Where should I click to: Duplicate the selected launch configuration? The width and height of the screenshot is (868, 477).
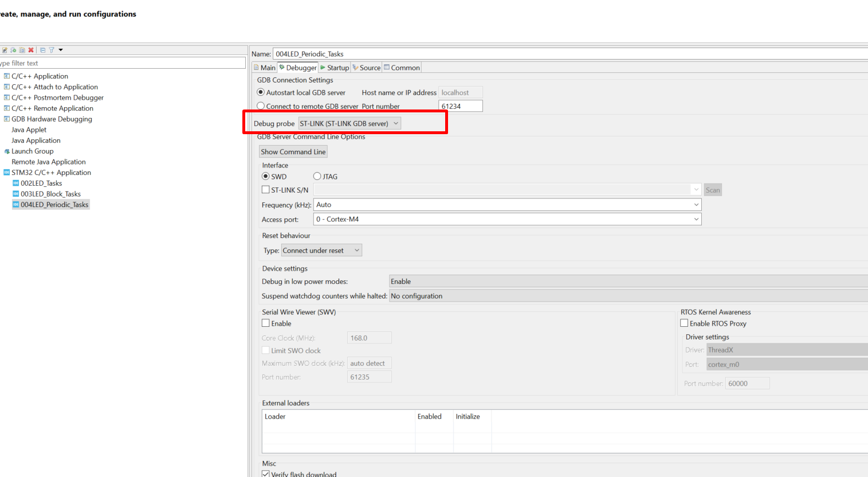[x=22, y=50]
